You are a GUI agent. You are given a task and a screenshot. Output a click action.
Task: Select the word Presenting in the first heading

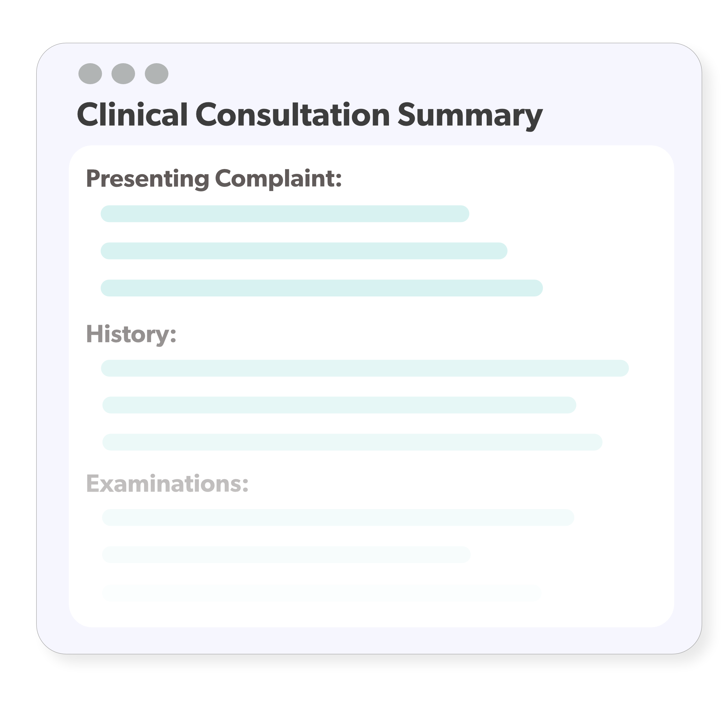tap(147, 179)
